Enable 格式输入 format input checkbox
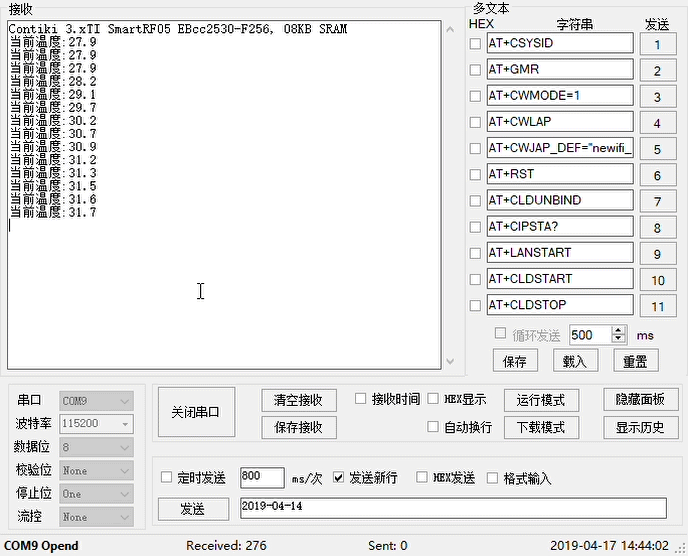 click(x=492, y=477)
